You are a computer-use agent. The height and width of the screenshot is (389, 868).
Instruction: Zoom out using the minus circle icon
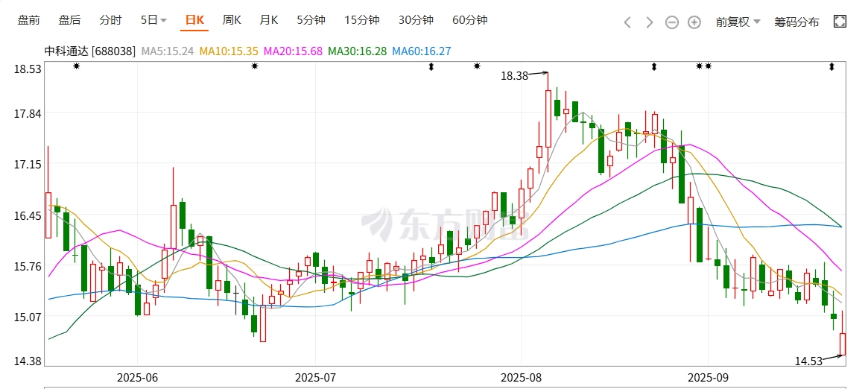click(x=671, y=22)
